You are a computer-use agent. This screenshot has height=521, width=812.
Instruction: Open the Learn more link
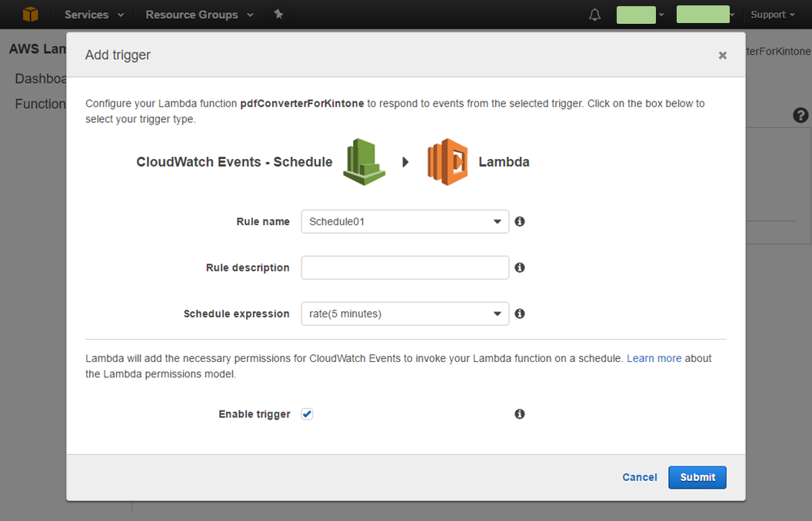[x=654, y=358]
